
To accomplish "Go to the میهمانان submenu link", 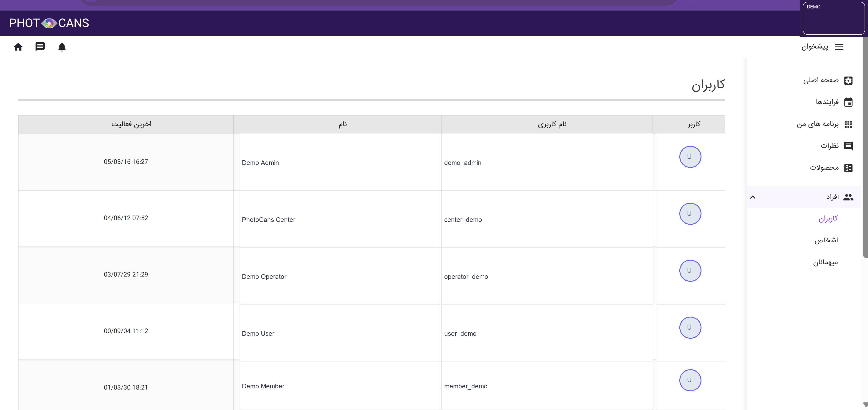I will click(x=826, y=262).
